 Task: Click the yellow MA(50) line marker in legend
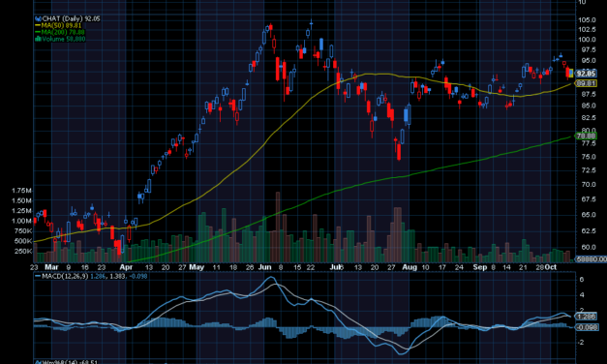point(38,25)
